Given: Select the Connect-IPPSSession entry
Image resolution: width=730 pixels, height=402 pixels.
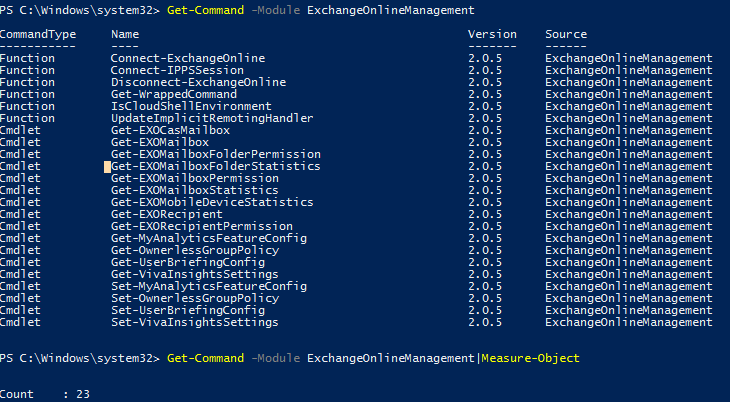Looking at the screenshot, I should tap(177, 70).
